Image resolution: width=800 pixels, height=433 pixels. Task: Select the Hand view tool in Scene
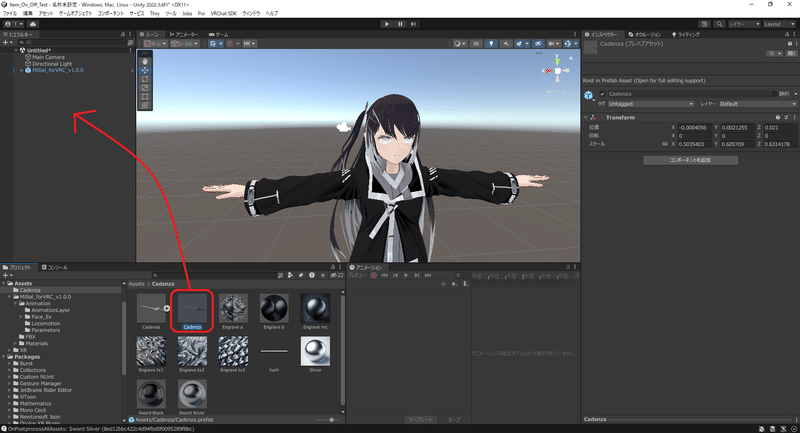[x=145, y=62]
